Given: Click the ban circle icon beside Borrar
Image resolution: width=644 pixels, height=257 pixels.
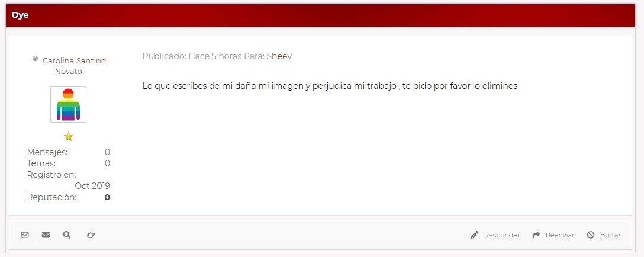Looking at the screenshot, I should coord(591,235).
